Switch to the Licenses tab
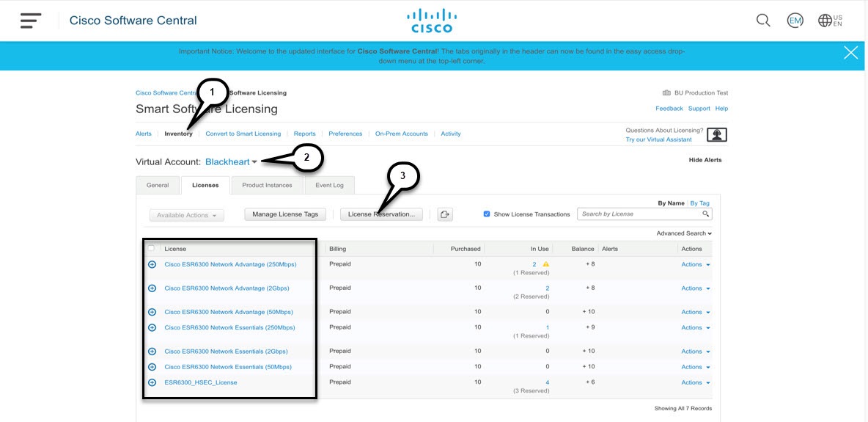Screen dimensions: 868x422 pos(205,185)
